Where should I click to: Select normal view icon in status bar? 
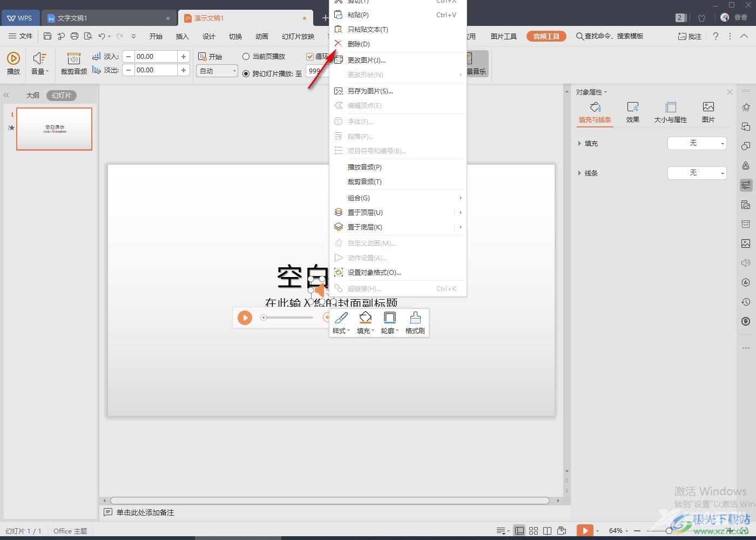(519, 531)
